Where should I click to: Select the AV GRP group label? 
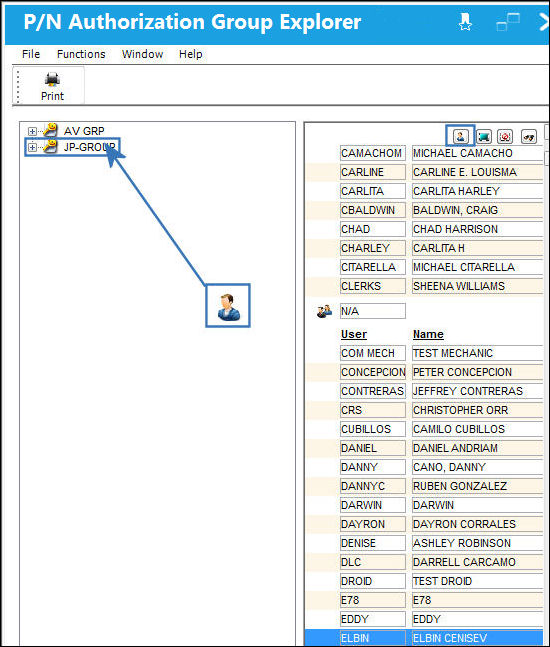(84, 131)
